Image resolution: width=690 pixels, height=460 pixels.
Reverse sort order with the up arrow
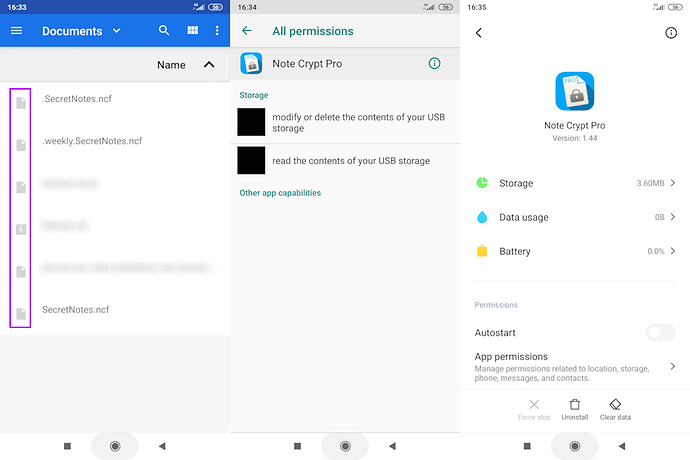click(x=209, y=65)
